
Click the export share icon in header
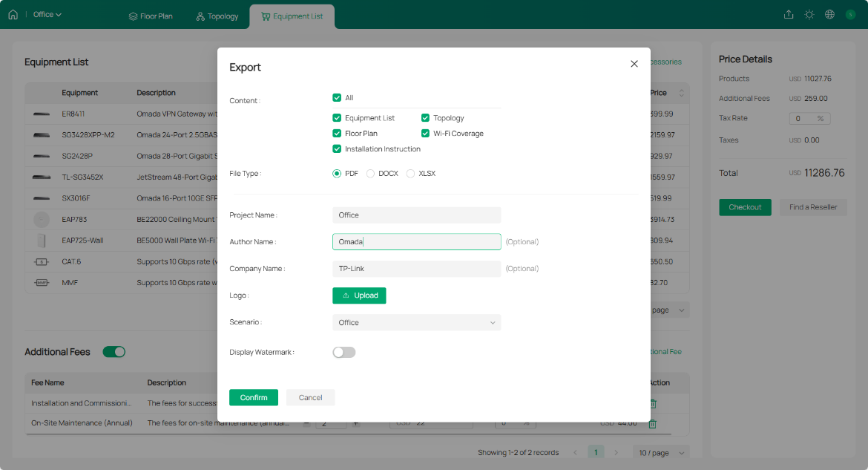click(x=788, y=15)
